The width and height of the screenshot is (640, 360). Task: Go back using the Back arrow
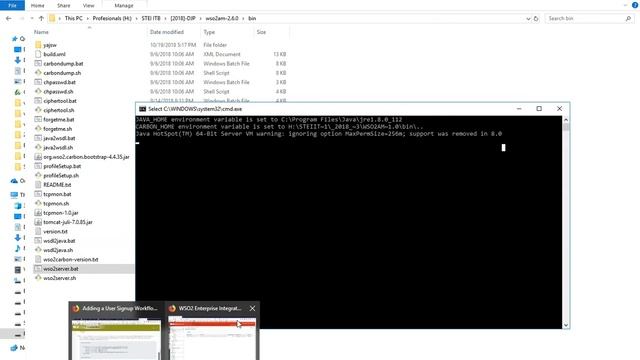pyautogui.click(x=9, y=18)
